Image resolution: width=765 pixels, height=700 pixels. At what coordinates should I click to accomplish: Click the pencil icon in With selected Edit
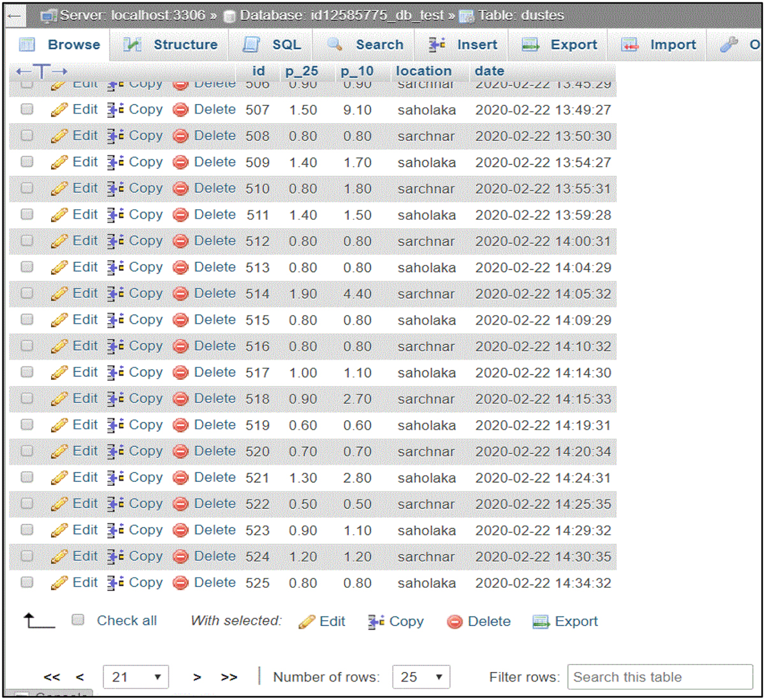pyautogui.click(x=307, y=622)
